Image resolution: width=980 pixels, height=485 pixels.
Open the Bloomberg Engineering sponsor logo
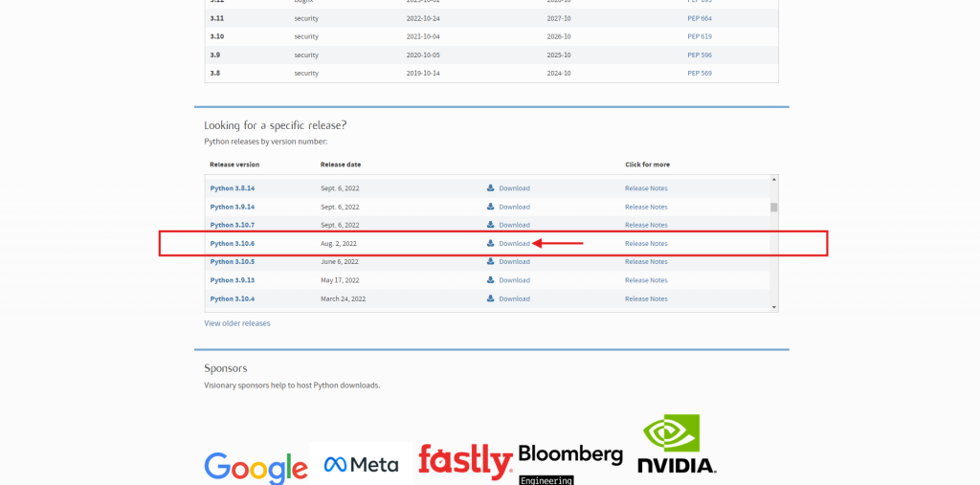(570, 463)
